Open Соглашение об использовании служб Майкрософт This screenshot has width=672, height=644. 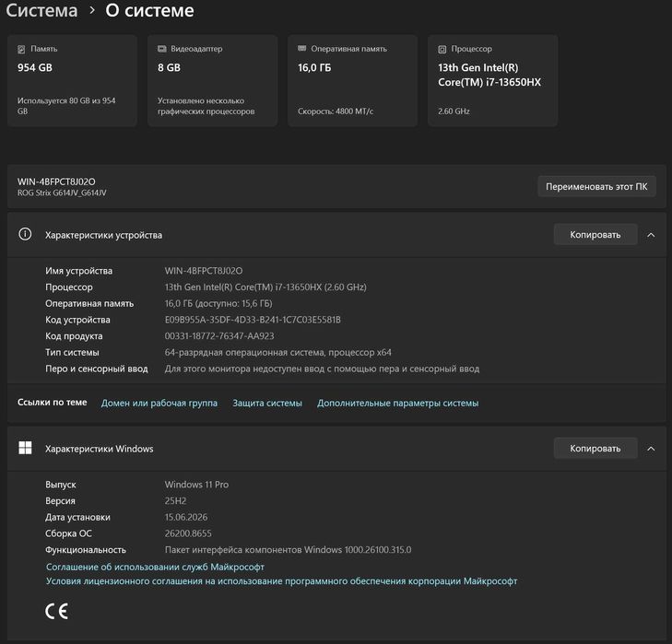tap(155, 567)
